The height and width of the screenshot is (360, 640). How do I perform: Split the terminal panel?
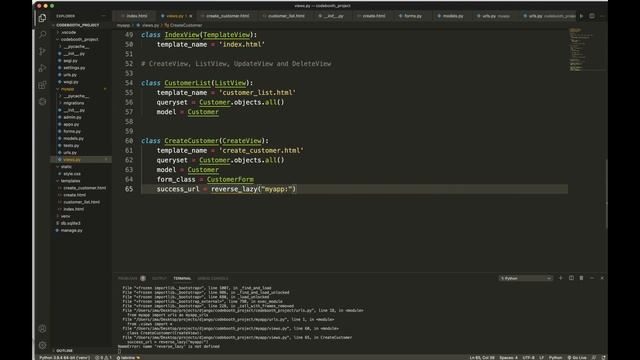coord(571,278)
